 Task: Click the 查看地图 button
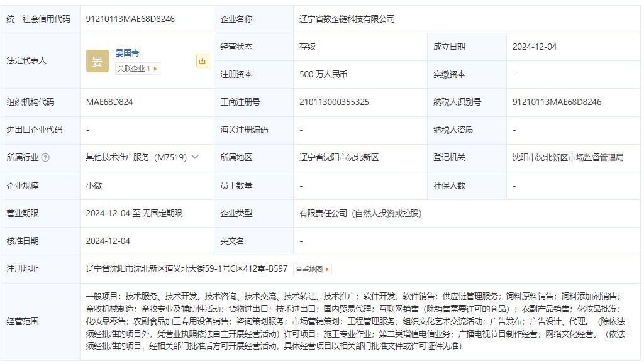click(313, 269)
